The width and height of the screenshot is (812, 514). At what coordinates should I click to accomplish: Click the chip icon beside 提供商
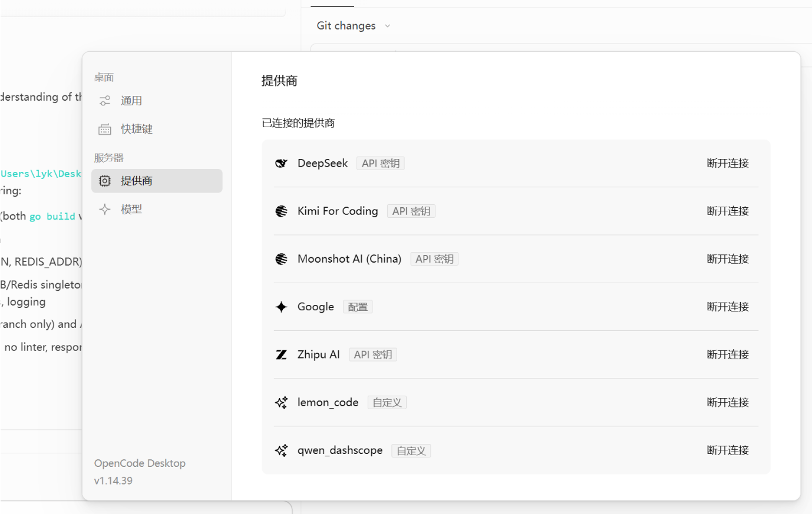pyautogui.click(x=105, y=181)
